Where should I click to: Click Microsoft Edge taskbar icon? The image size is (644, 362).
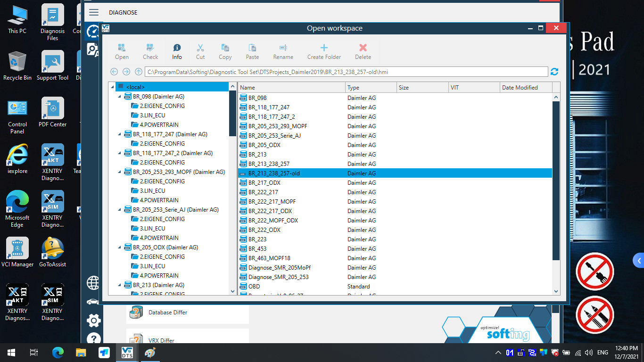pos(58,353)
